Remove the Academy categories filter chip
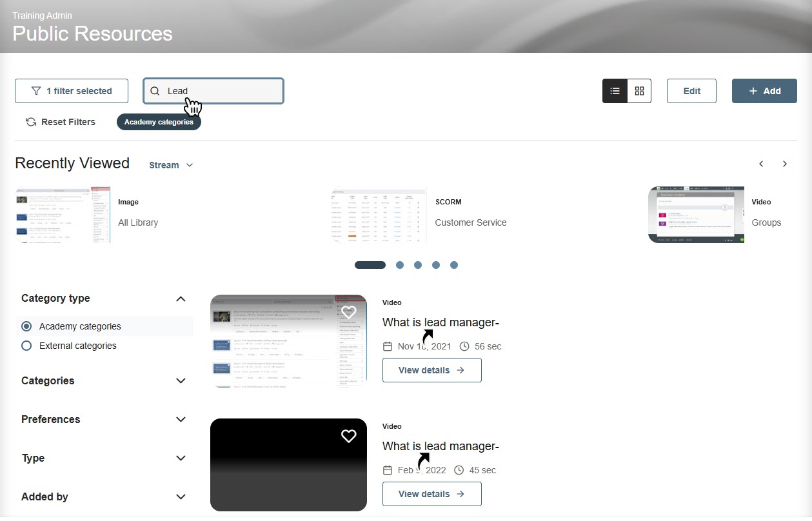The width and height of the screenshot is (812, 521). 159,122
